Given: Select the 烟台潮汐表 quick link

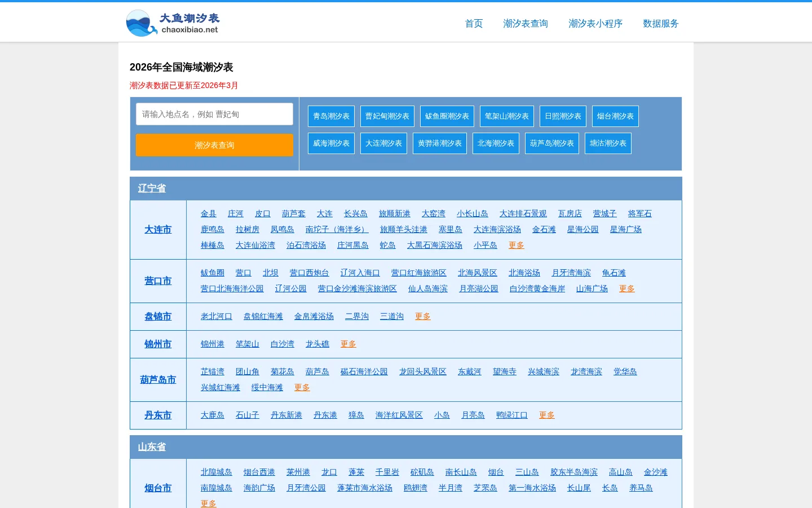Looking at the screenshot, I should point(615,116).
